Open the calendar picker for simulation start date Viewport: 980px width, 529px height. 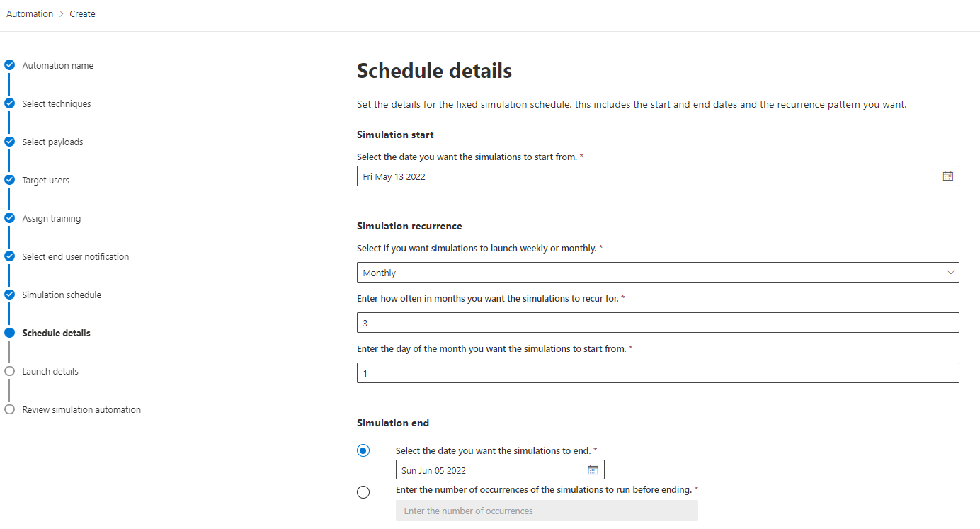point(947,176)
